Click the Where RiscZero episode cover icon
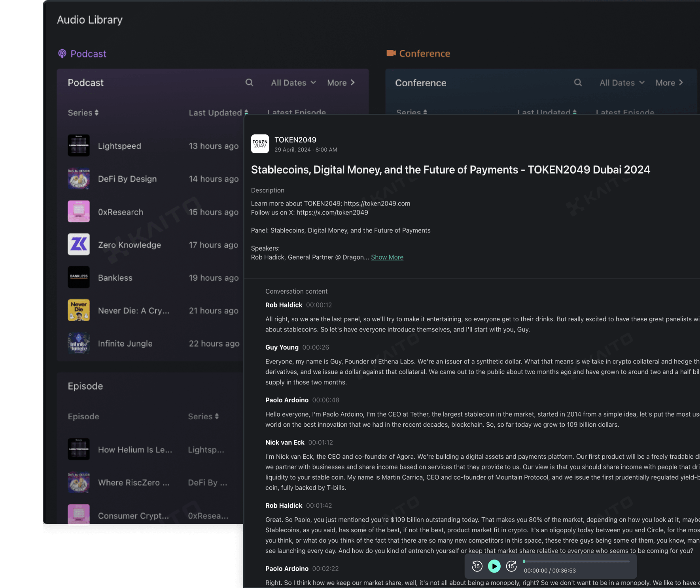Screen dimensions: 700x588 (x=79, y=482)
